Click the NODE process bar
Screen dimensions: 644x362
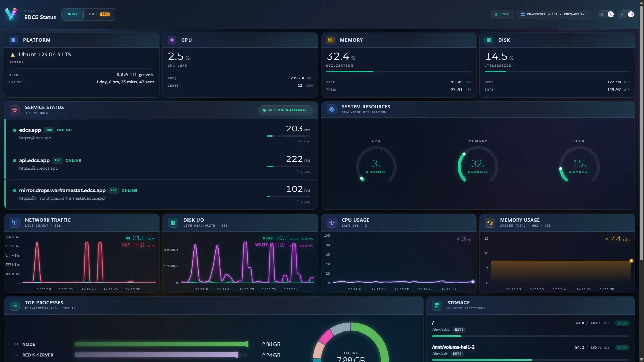pyautogui.click(x=161, y=344)
